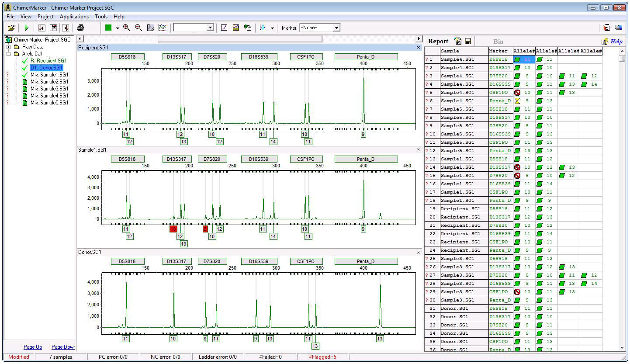Open the overlay traces tool icon
Viewport: 630px width, 364px height.
pyautogui.click(x=162, y=28)
